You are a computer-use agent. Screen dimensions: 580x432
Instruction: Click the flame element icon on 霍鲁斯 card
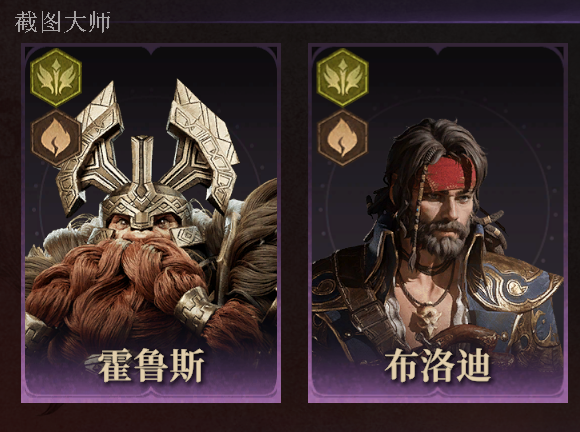coord(56,138)
